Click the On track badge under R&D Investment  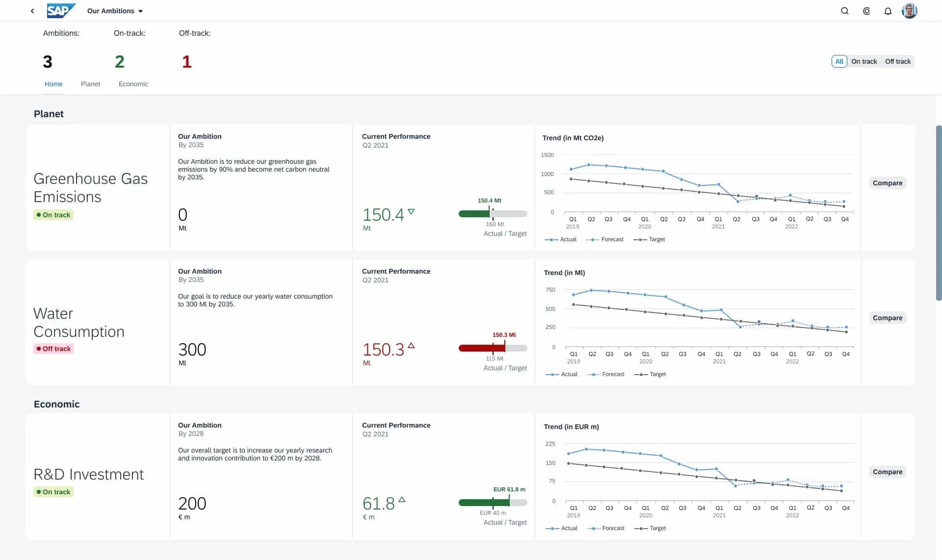[53, 492]
